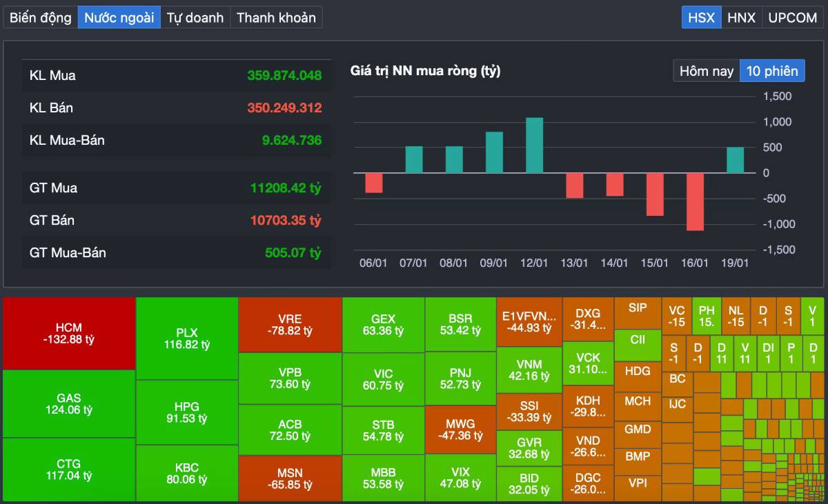This screenshot has width=828, height=504.
Task: Open the GAS treemap tile
Action: pos(69,403)
